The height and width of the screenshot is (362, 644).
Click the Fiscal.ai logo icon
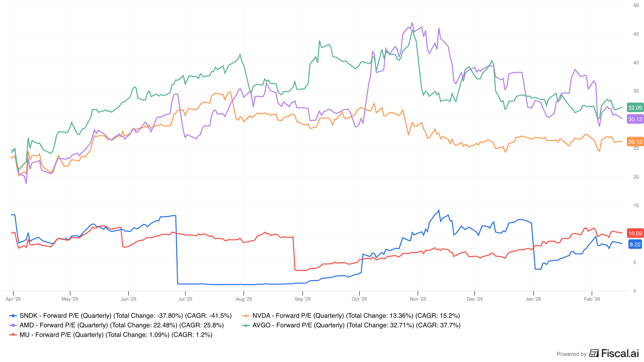[x=594, y=353]
